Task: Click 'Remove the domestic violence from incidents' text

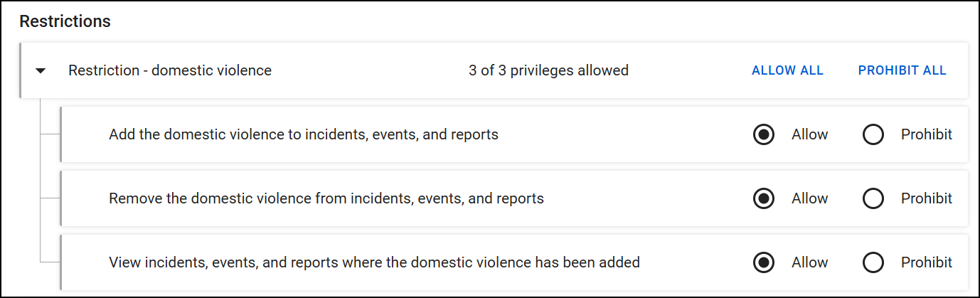Action: coord(326,198)
